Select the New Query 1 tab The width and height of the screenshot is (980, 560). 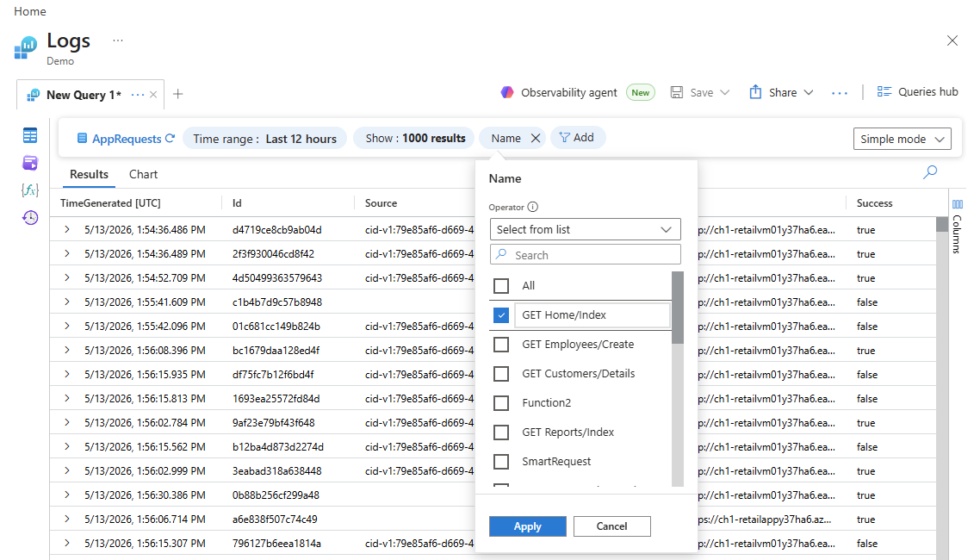point(84,95)
